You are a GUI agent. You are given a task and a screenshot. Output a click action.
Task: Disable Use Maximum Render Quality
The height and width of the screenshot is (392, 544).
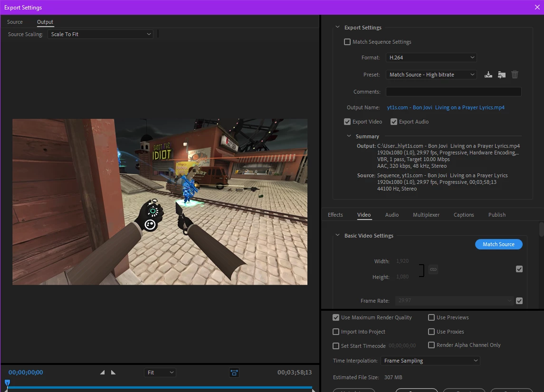(x=336, y=317)
